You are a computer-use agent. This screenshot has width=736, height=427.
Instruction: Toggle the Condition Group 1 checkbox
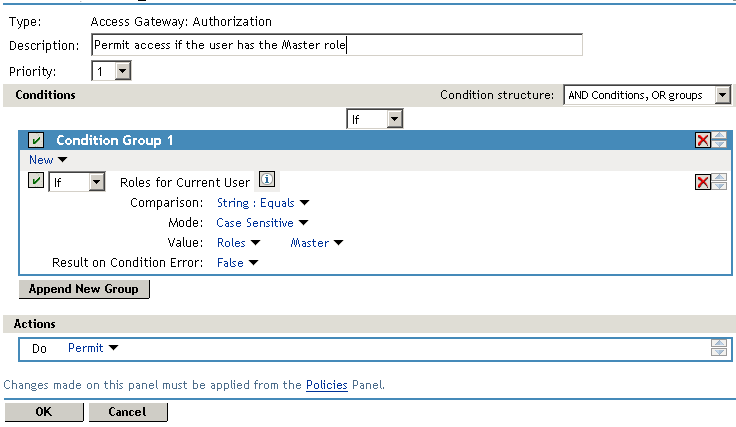point(36,141)
